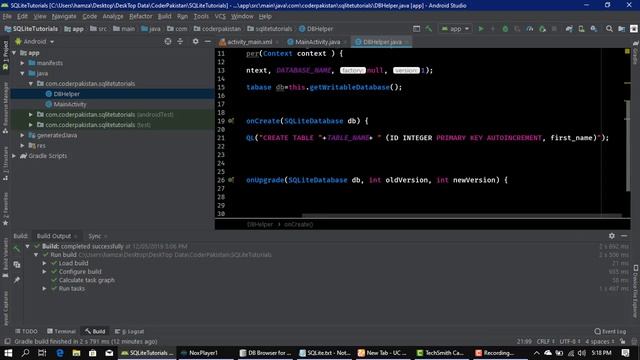Expand the Configure build step
The height and width of the screenshot is (360, 640).
point(44,272)
